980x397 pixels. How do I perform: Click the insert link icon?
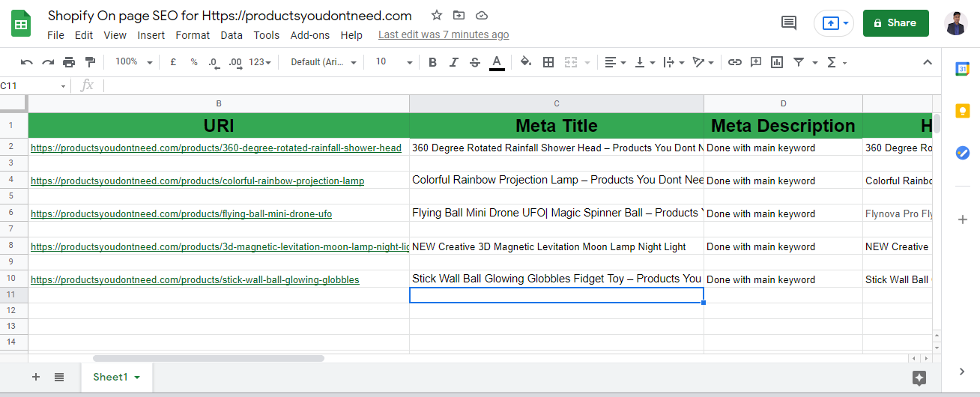(735, 62)
